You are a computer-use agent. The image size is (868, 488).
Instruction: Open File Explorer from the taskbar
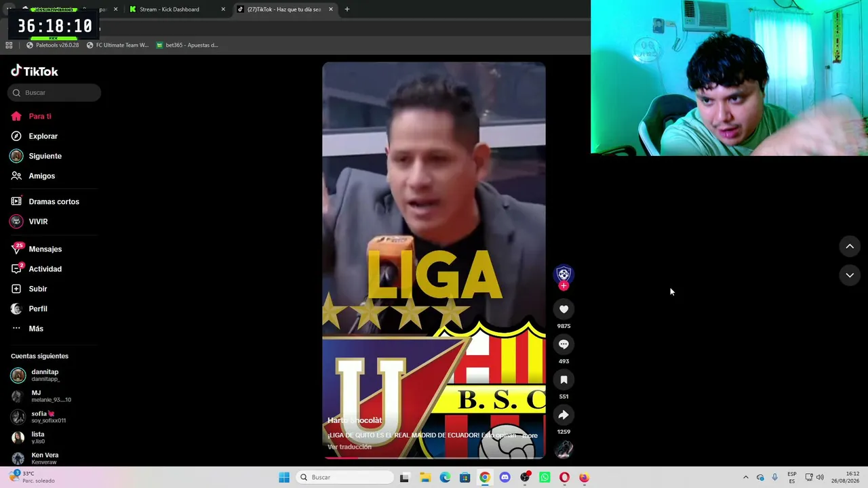pyautogui.click(x=425, y=477)
